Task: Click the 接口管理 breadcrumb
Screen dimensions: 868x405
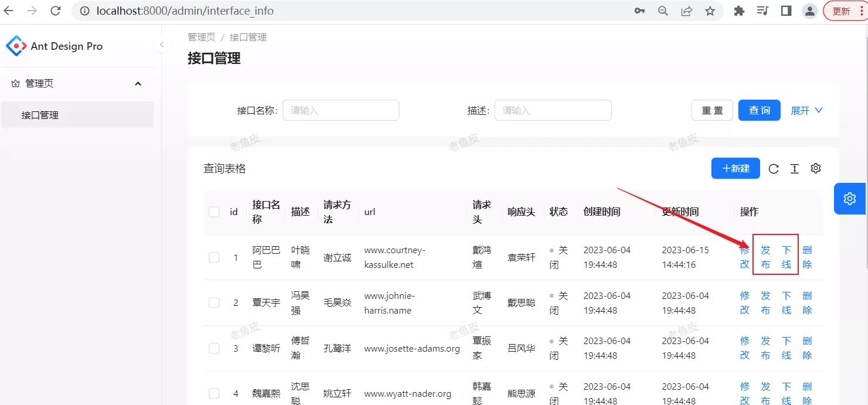Action: tap(248, 37)
